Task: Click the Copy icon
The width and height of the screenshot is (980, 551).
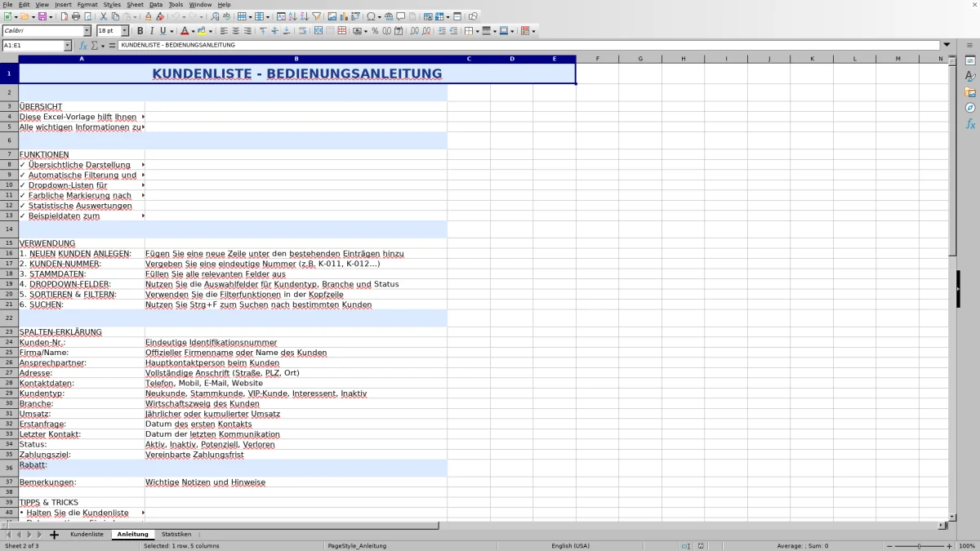Action: [115, 16]
